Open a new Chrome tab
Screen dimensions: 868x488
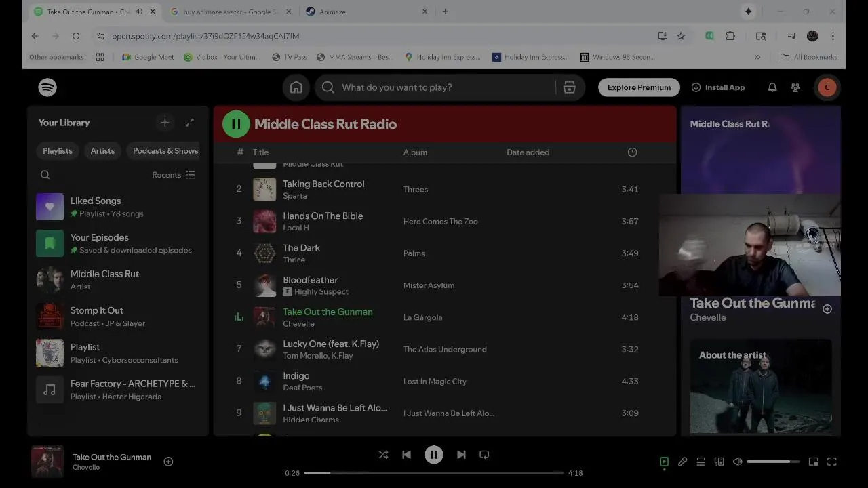[x=445, y=12]
